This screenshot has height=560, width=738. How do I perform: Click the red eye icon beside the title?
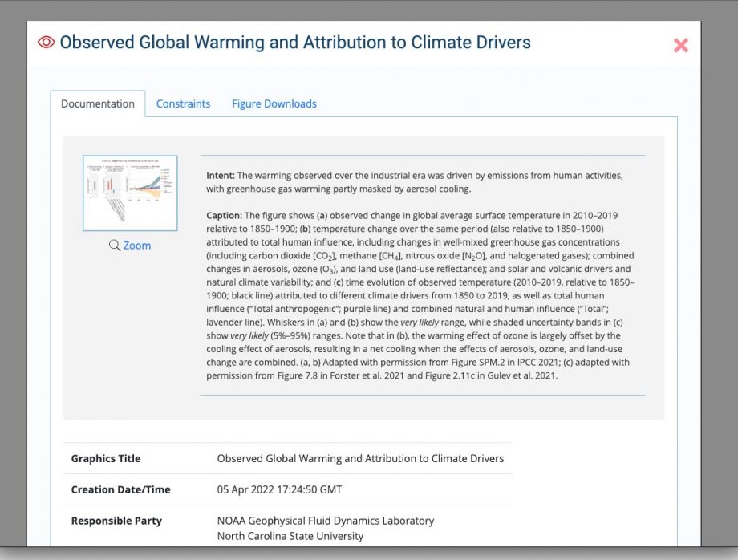(x=47, y=43)
